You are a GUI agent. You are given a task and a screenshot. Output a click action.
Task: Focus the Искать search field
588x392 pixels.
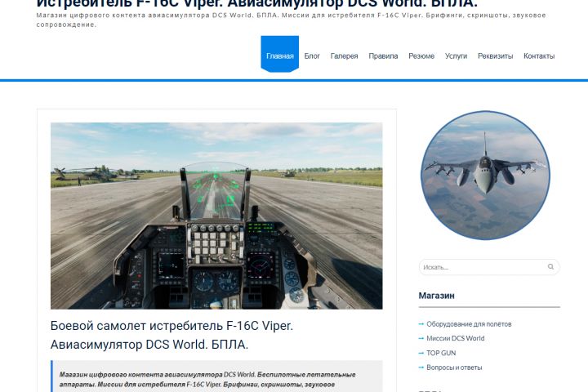click(x=489, y=267)
